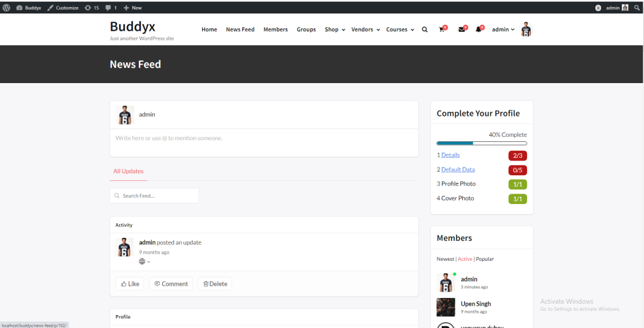Open the Details profile step link
This screenshot has width=644, height=328.
[x=451, y=155]
